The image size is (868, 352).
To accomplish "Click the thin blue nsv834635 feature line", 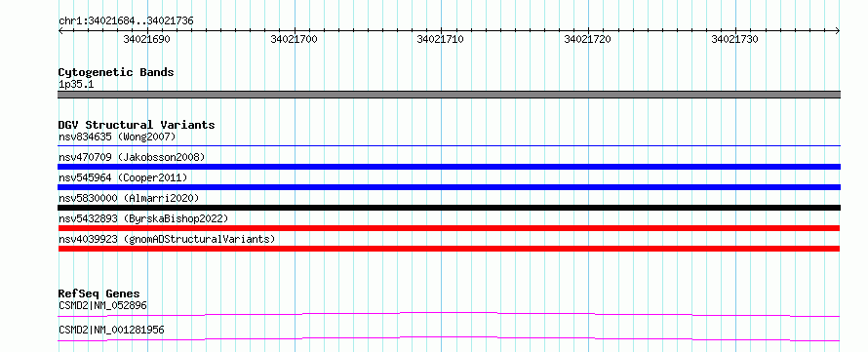I will point(449,146).
